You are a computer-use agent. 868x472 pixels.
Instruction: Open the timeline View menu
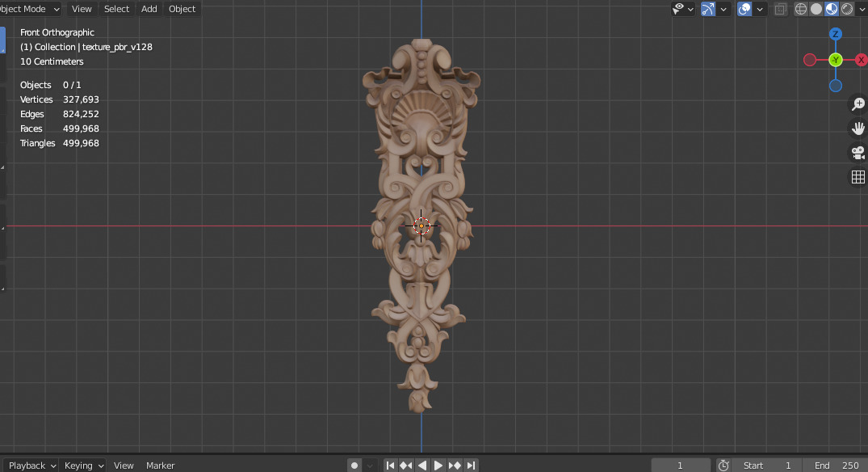pos(124,466)
